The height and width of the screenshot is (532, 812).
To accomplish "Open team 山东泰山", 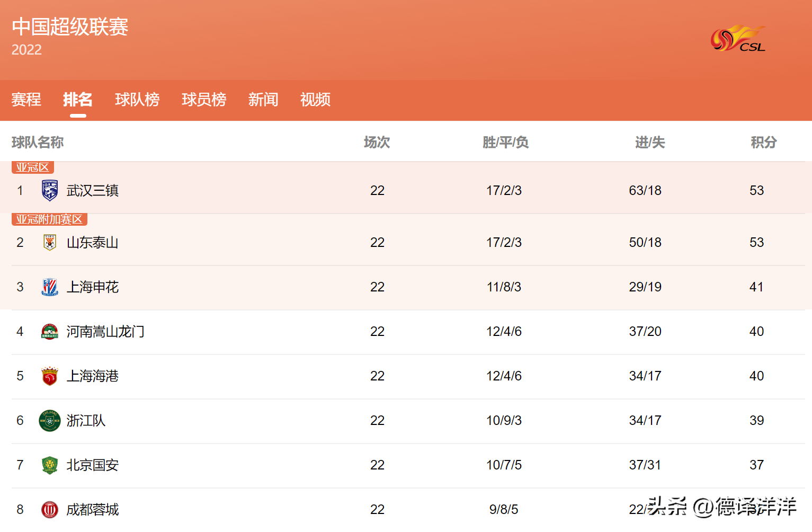I will [93, 242].
